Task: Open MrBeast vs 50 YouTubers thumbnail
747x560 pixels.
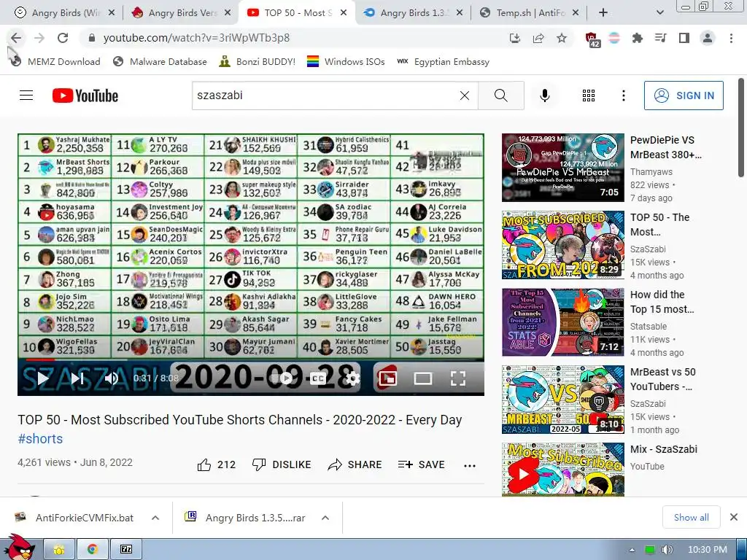Action: click(562, 400)
